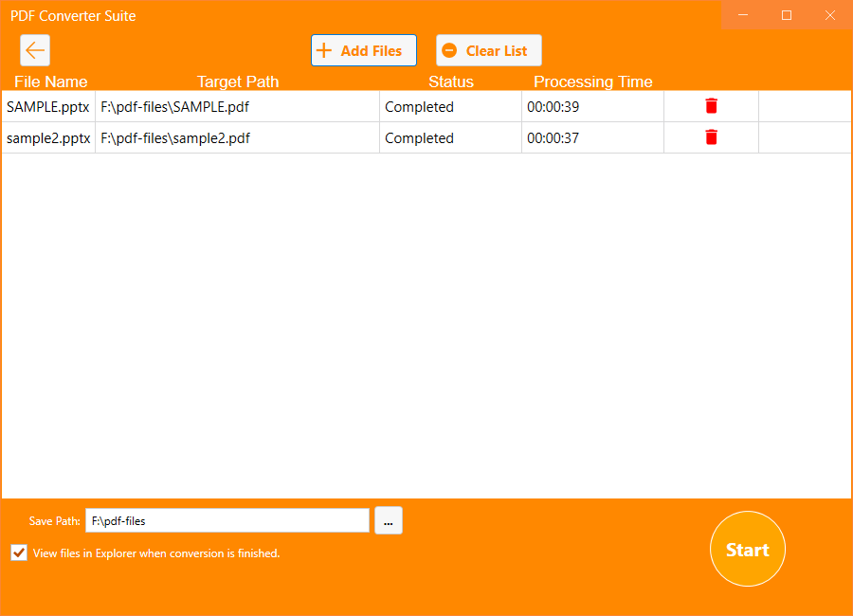Uncheck View files in Explorer when conversion finished
This screenshot has height=616, width=853.
click(x=18, y=553)
